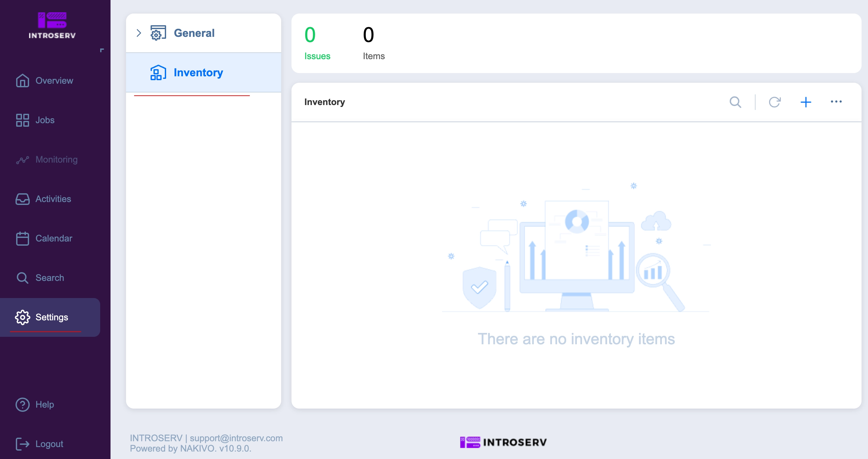
Task: Click the Items label
Action: coord(374,56)
